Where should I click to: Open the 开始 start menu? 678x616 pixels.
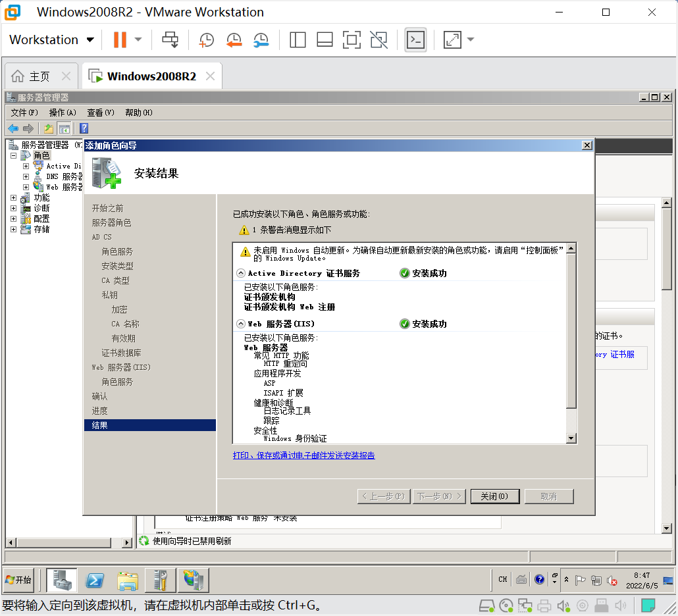click(x=18, y=580)
